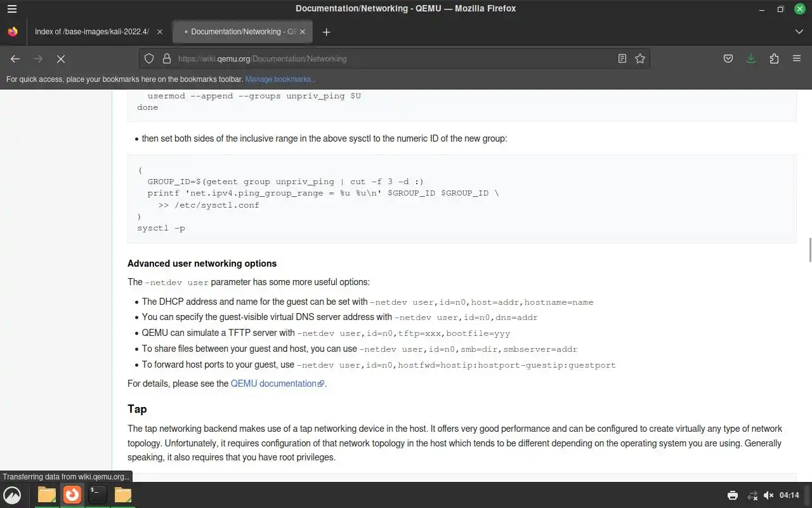Click the page vertical scrollbar thumb
812x508 pixels.
pyautogui.click(x=809, y=250)
